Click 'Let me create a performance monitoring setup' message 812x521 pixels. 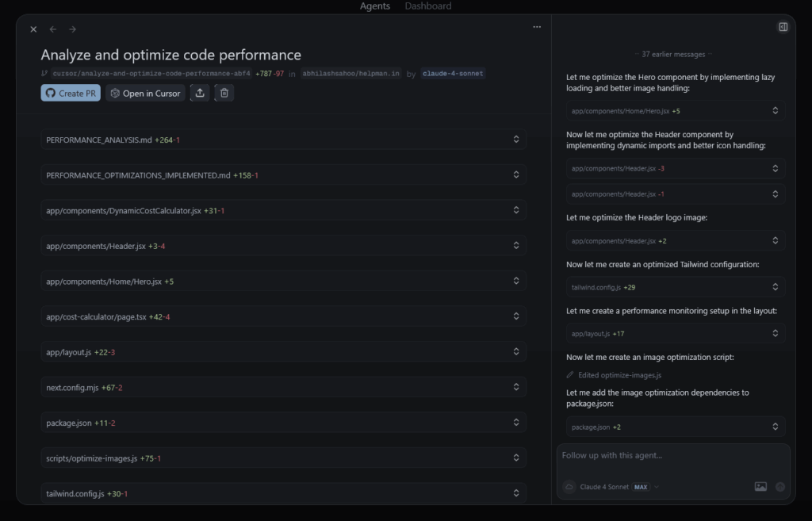tap(672, 311)
